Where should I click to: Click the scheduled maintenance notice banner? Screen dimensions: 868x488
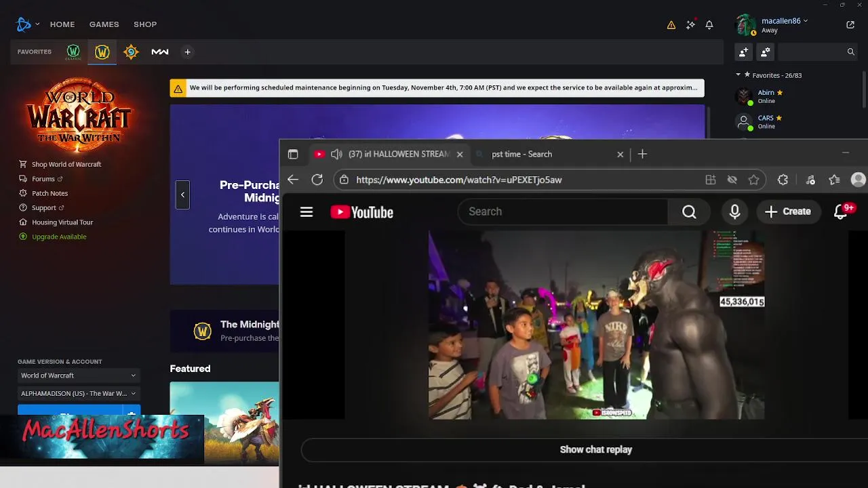tap(437, 88)
